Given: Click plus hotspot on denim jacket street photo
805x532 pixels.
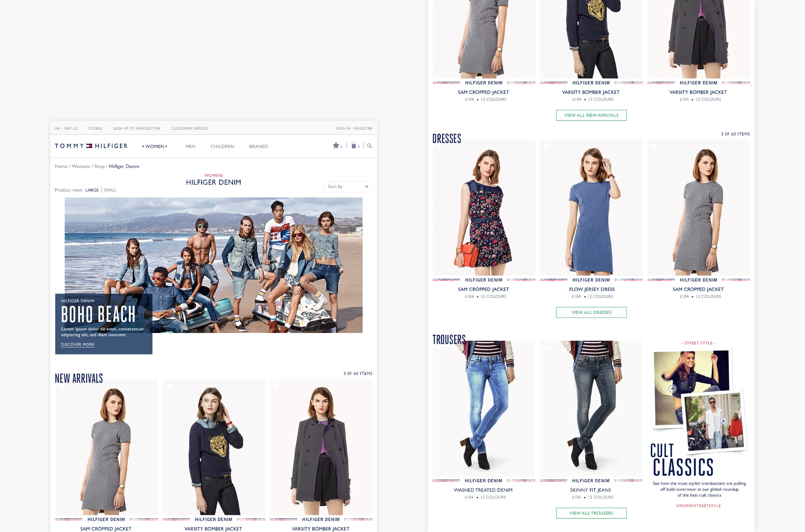Looking at the screenshot, I should pyautogui.click(x=672, y=388).
